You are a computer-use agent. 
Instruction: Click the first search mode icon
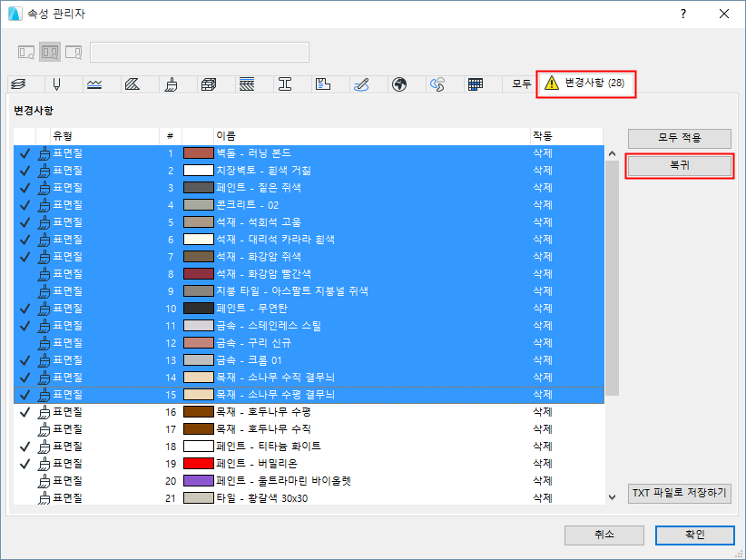pyautogui.click(x=26, y=52)
